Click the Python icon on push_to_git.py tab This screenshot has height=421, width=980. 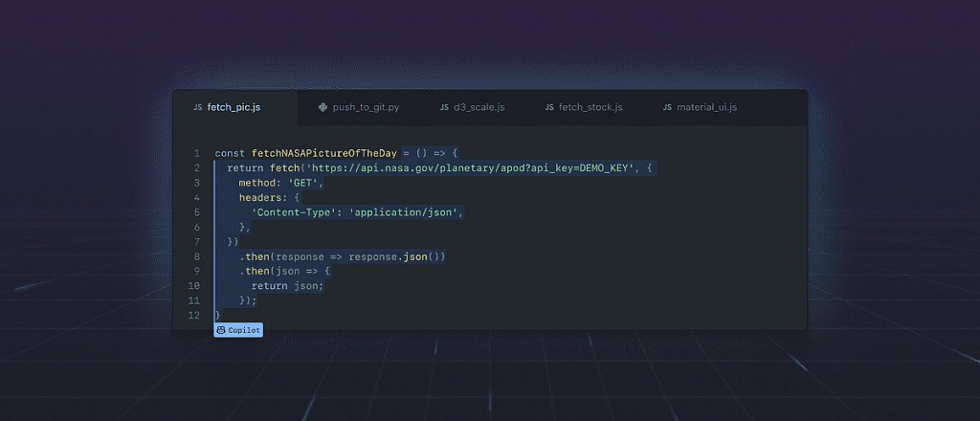323,107
